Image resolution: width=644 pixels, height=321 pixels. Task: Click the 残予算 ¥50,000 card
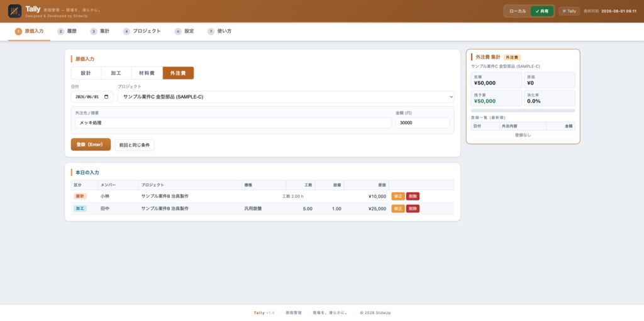coord(496,98)
